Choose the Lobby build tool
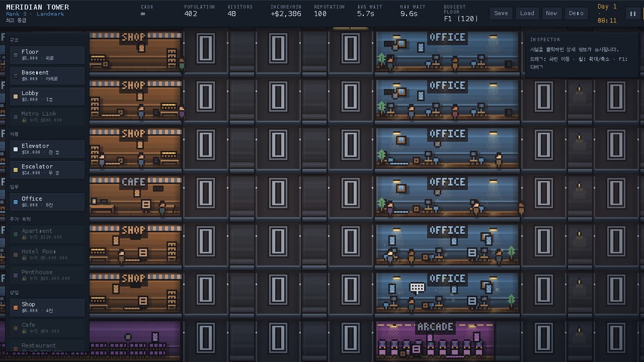The image size is (644, 362). pos(47,96)
